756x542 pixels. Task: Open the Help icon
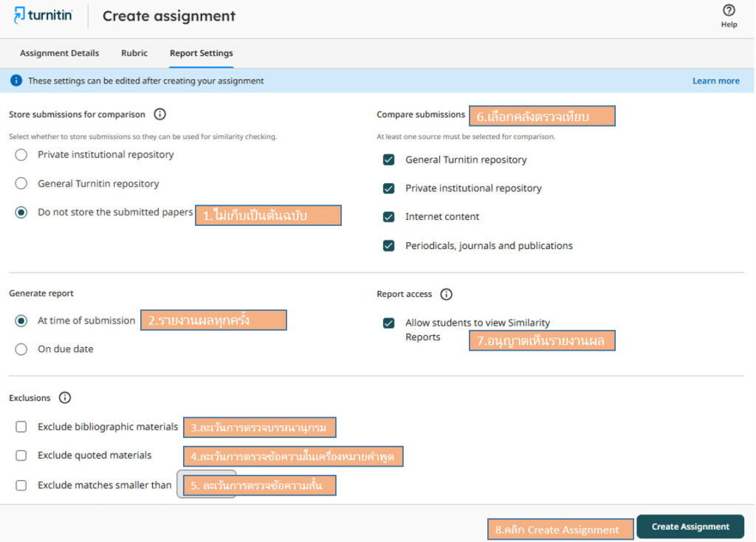pos(728,11)
